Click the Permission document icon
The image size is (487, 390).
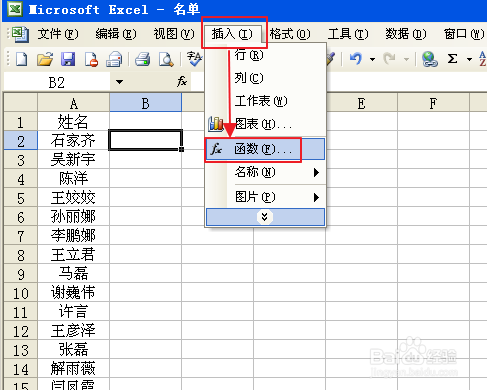(x=91, y=59)
